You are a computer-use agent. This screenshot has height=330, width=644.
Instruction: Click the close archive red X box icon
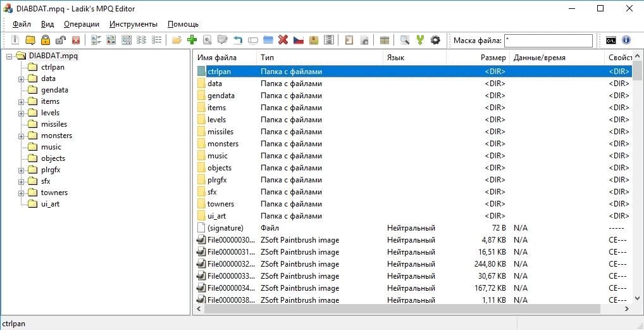75,40
